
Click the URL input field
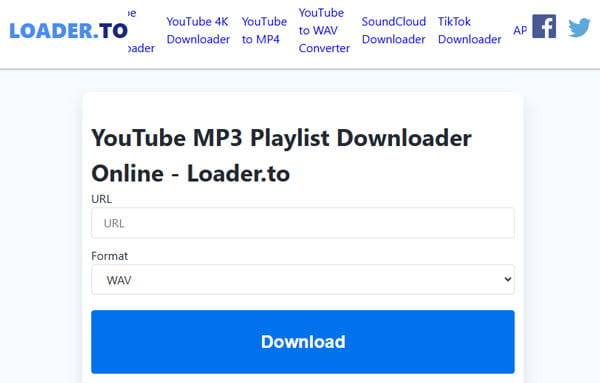point(303,223)
